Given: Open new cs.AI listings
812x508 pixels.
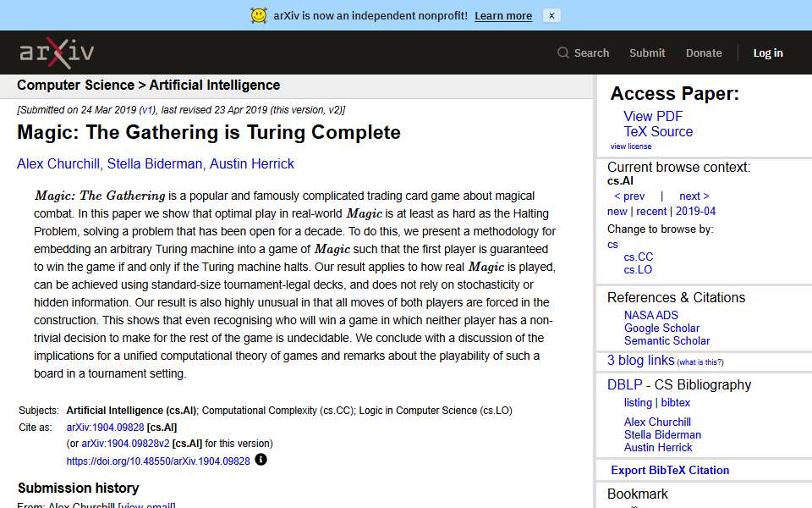Looking at the screenshot, I should (617, 212).
